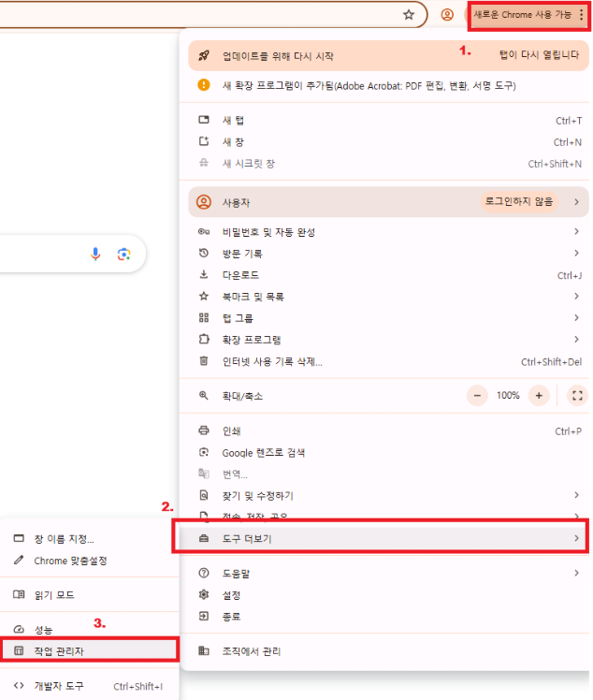Click the 로그인하지 않음 chip
The image size is (593, 700).
point(519,202)
